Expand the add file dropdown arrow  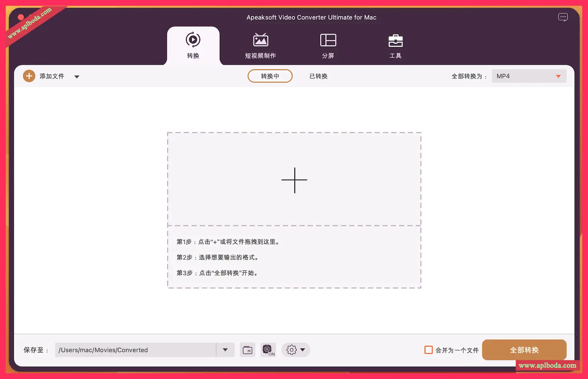(x=77, y=77)
